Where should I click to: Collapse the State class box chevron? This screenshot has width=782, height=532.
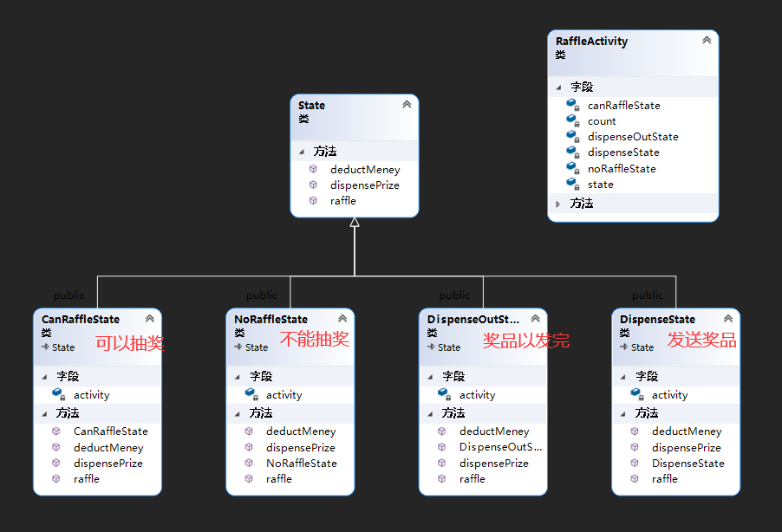pyautogui.click(x=407, y=105)
